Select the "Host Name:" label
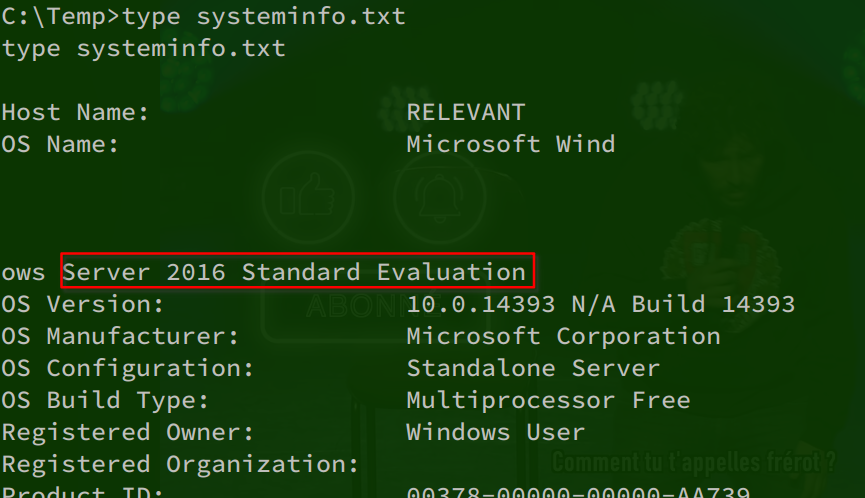 75,113
